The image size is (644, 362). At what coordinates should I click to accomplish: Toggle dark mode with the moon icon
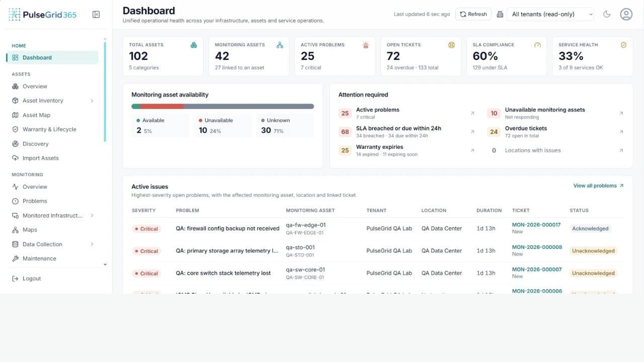[607, 14]
